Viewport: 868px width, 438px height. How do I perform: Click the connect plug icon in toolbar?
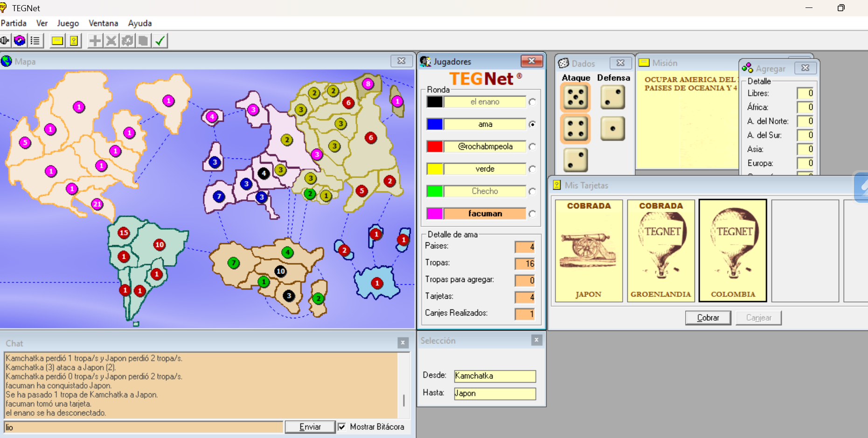point(5,41)
